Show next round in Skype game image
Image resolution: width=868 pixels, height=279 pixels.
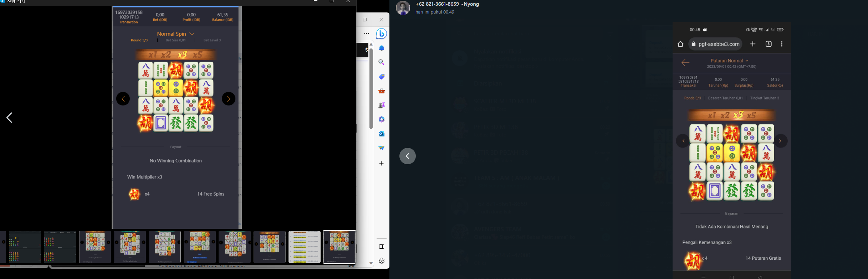229,99
